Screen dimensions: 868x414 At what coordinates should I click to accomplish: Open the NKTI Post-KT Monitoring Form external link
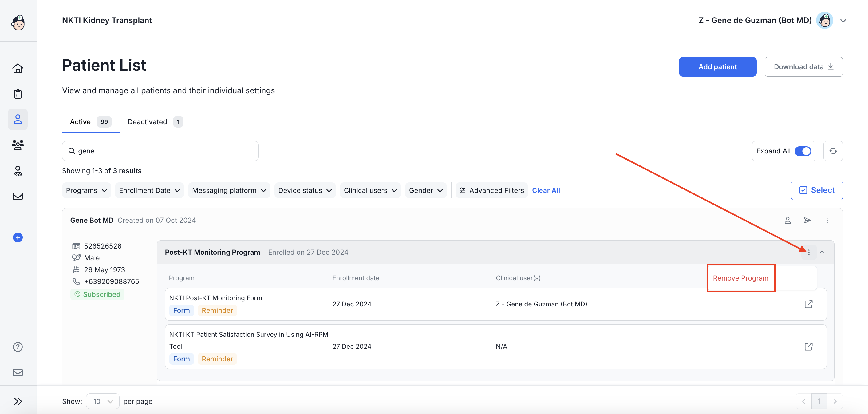coord(808,304)
